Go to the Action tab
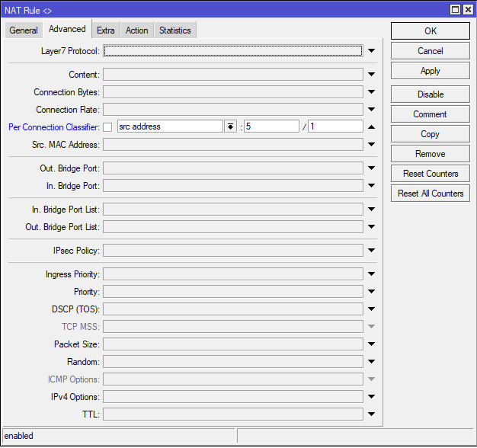Viewport: 477px width, 448px height. point(137,30)
